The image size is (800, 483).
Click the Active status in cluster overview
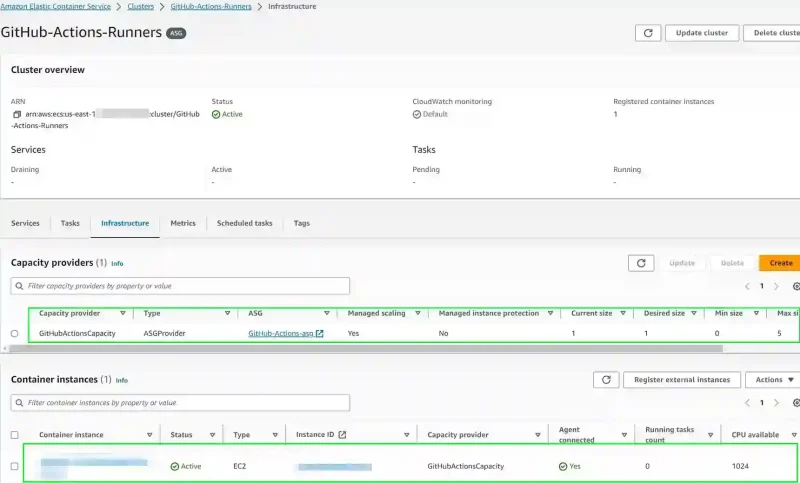tap(227, 114)
